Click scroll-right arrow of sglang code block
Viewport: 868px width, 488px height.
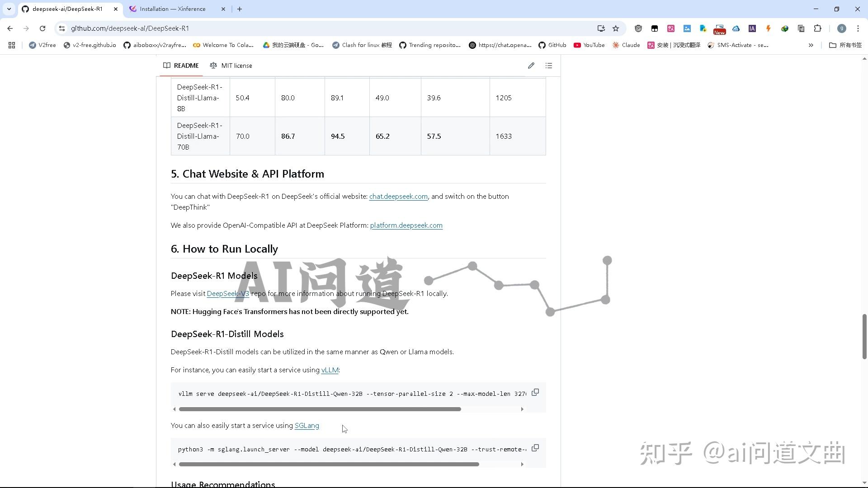click(x=522, y=465)
